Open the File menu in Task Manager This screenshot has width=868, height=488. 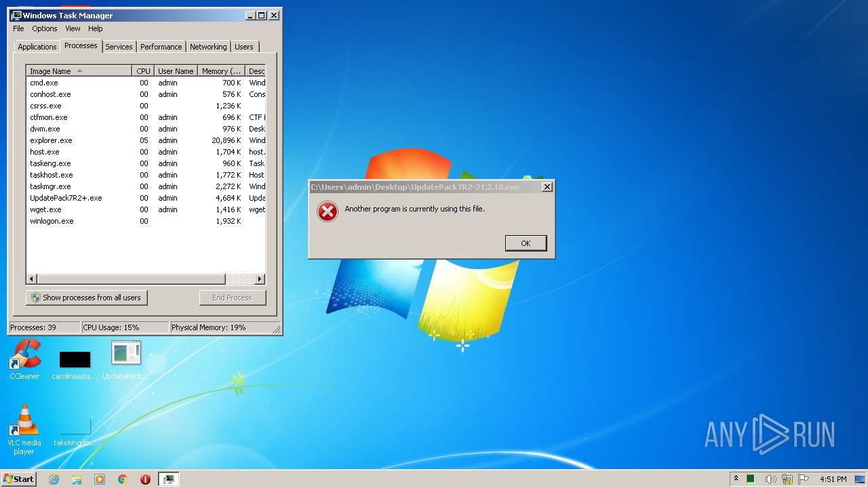(x=18, y=28)
